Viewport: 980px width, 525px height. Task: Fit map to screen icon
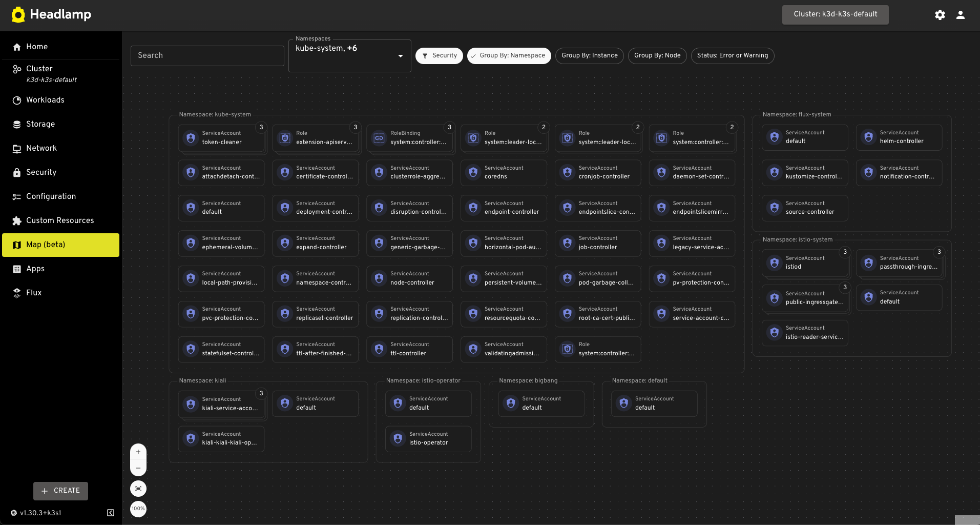pos(138,489)
